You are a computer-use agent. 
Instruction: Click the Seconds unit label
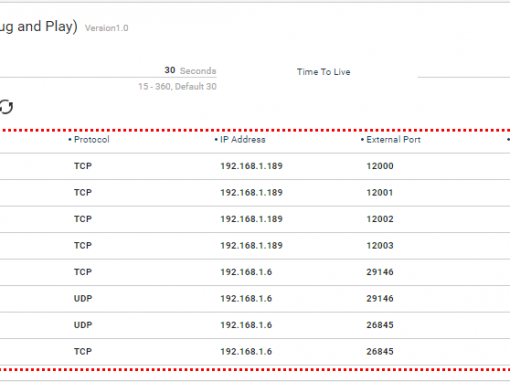[198, 71]
